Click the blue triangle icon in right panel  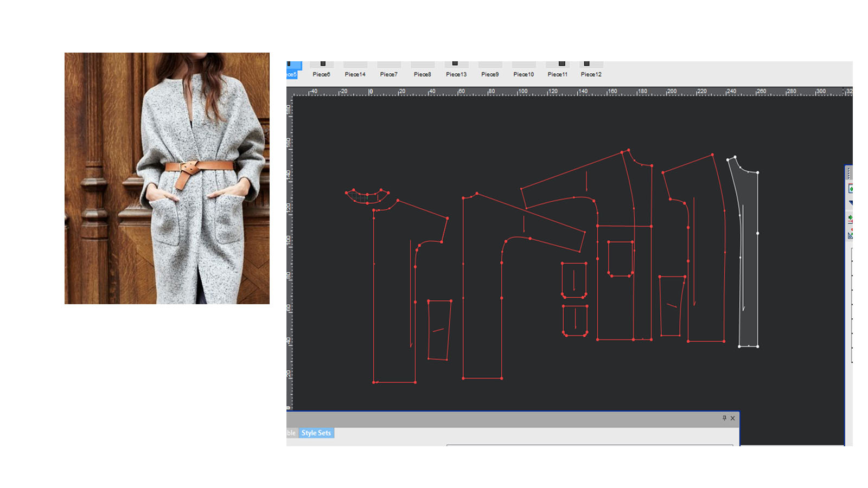pos(850,203)
